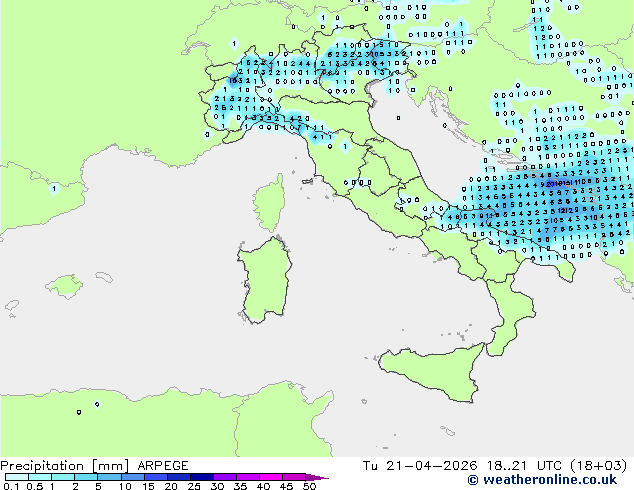Image resolution: width=634 pixels, height=490 pixels.
Task: Select the 35–40 mm violet legend segment
Action: [x=247, y=477]
